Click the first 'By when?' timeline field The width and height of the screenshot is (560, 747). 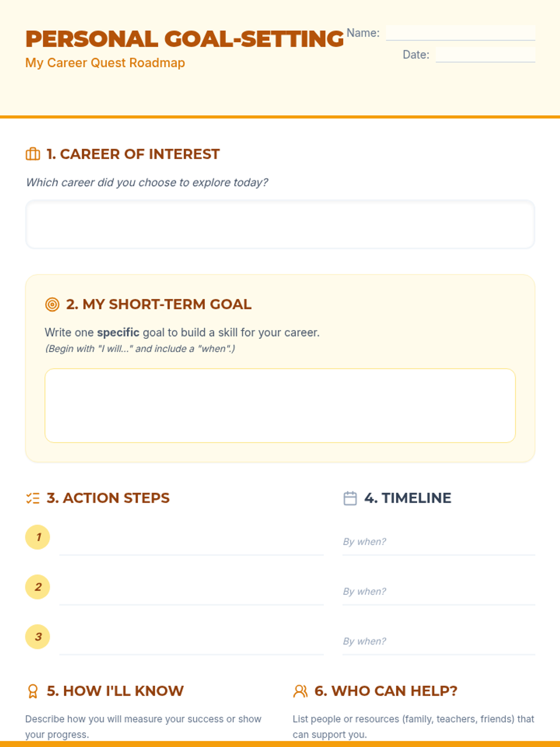coord(439,542)
